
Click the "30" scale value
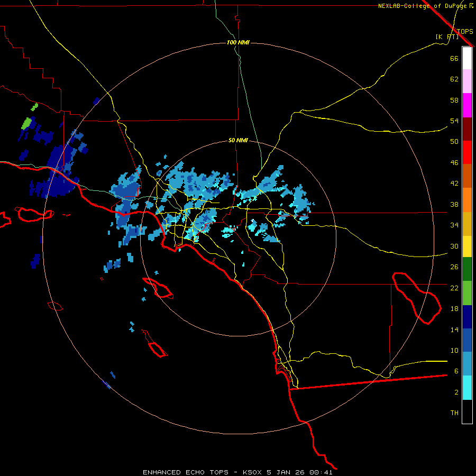454,246
